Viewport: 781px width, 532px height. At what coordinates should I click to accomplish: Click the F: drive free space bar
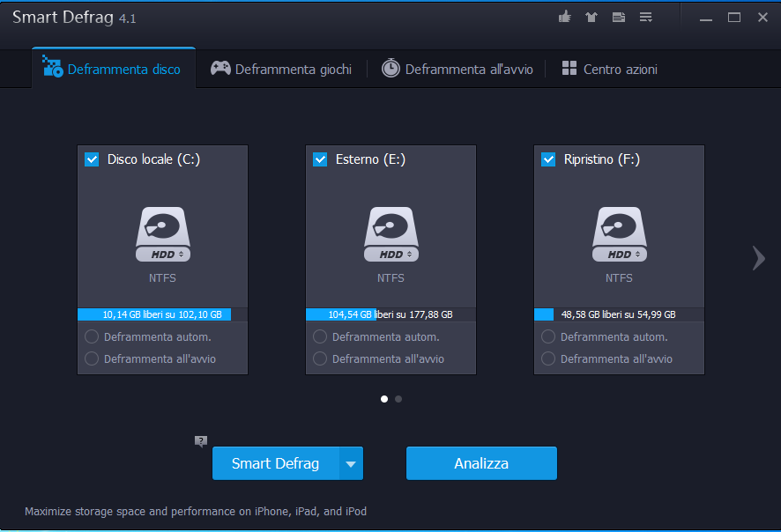point(619,314)
